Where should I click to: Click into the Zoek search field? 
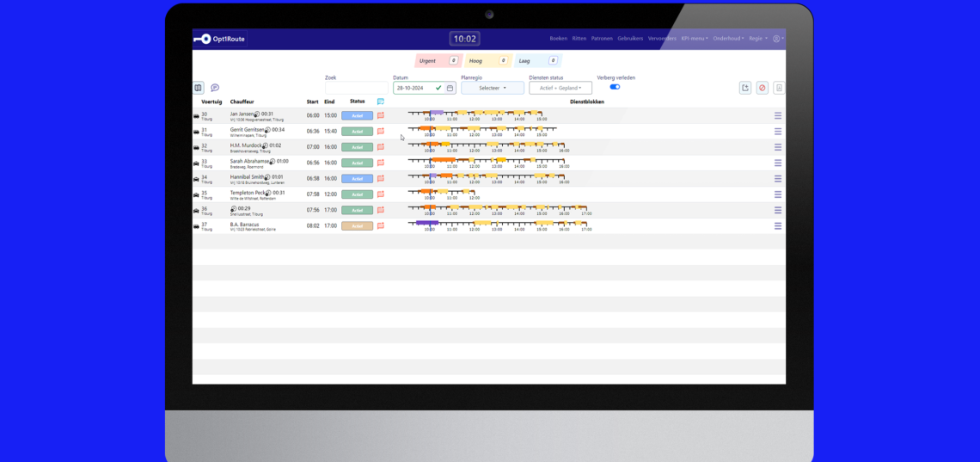coord(356,88)
